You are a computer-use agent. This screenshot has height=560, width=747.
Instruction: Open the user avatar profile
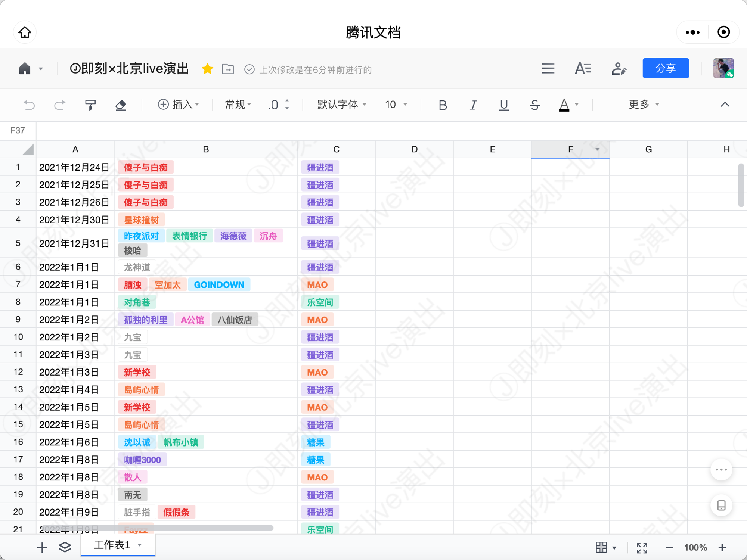pos(723,68)
